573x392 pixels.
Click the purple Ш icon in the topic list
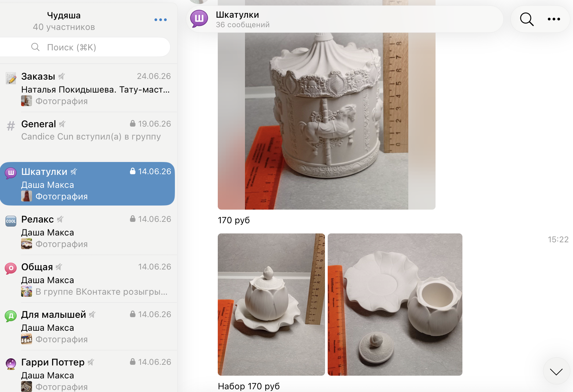tap(11, 173)
